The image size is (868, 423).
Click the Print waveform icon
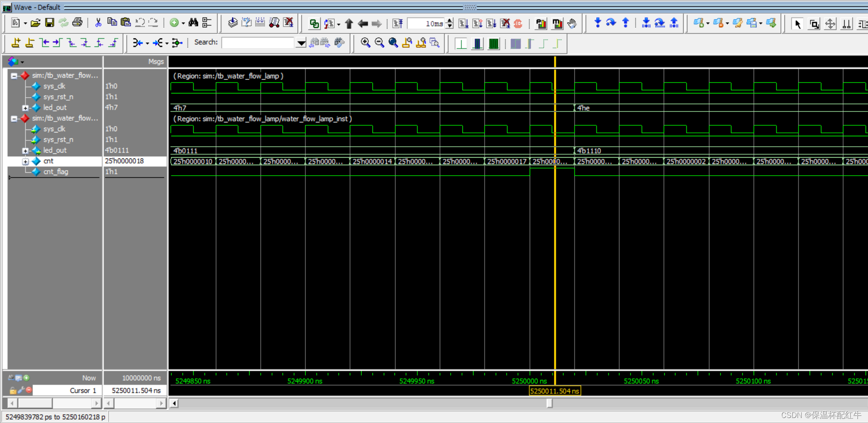[x=77, y=23]
